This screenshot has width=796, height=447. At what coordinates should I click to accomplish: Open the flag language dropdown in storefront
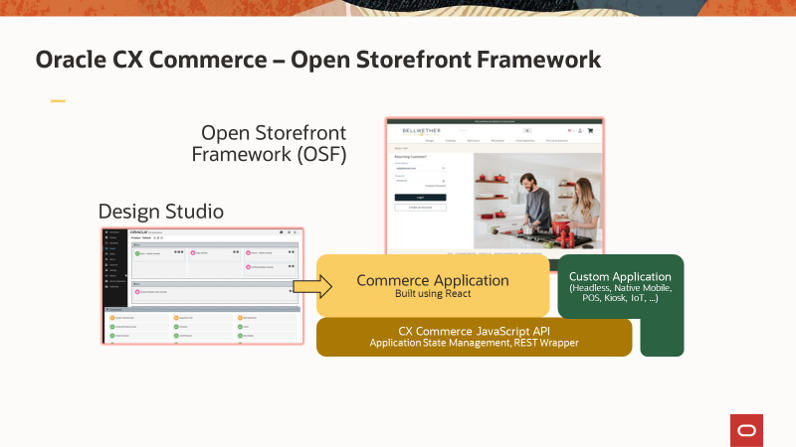(x=571, y=131)
